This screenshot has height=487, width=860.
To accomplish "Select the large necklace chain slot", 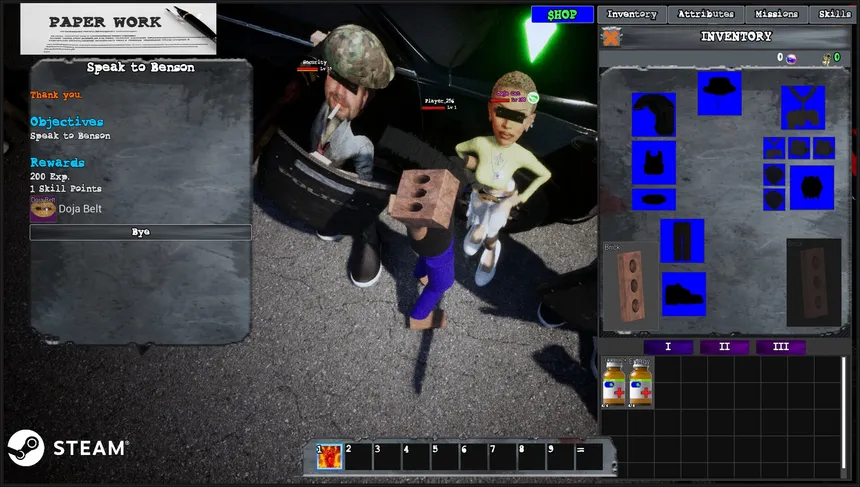I will click(x=803, y=107).
